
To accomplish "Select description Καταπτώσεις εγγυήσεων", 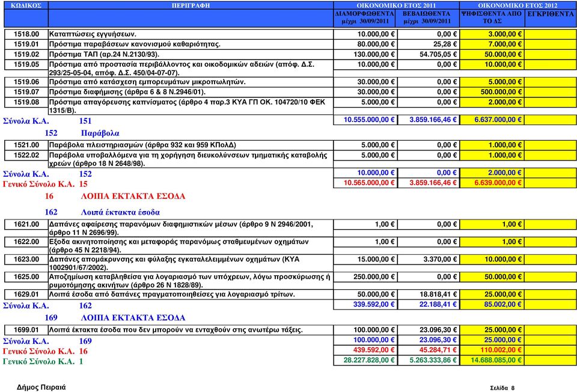I will click(x=93, y=34).
